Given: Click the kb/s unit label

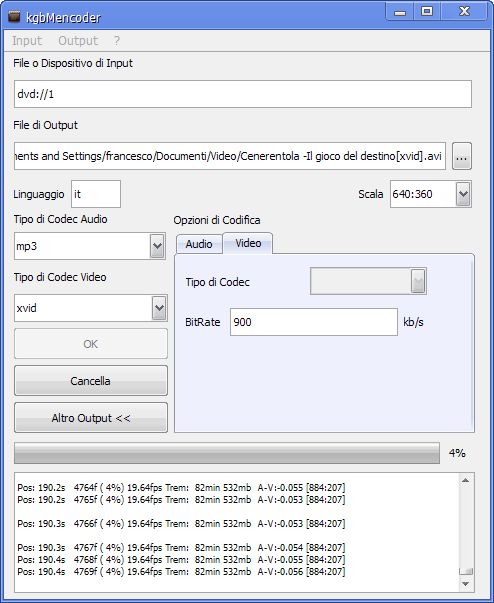Looking at the screenshot, I should 413,322.
